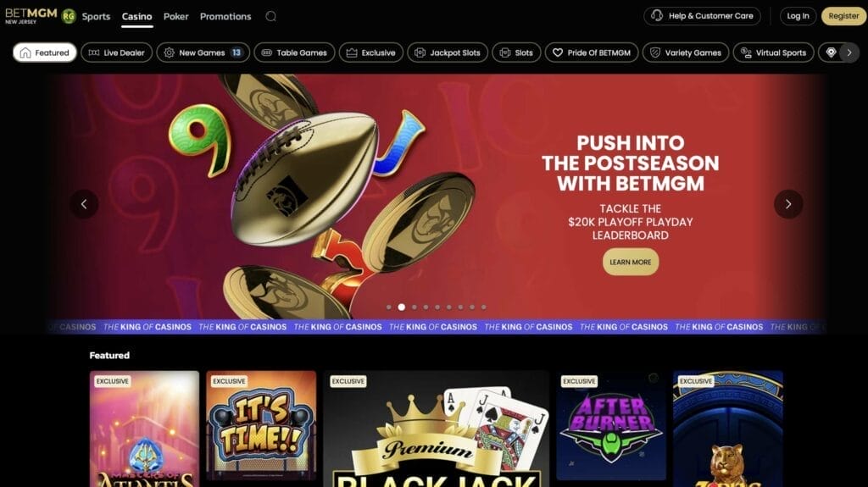
Task: Switch to the Sports tab
Action: (x=97, y=17)
